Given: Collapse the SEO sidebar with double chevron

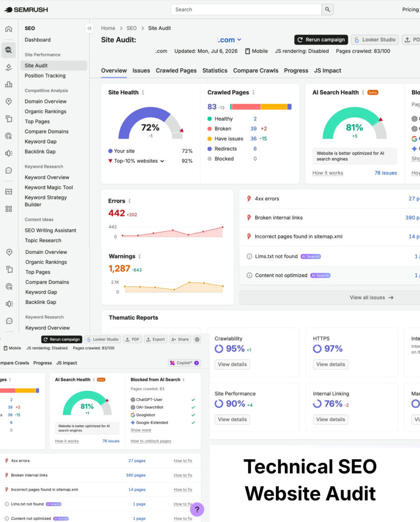Looking at the screenshot, I should click(x=89, y=29).
